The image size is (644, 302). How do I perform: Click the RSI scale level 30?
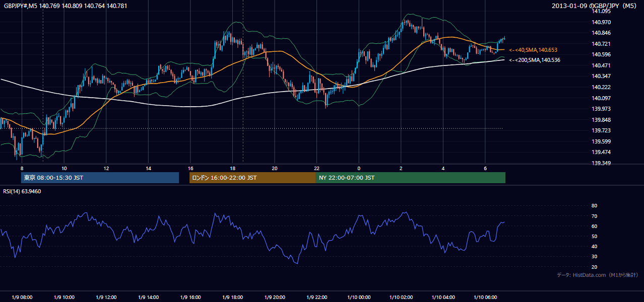click(x=594, y=257)
